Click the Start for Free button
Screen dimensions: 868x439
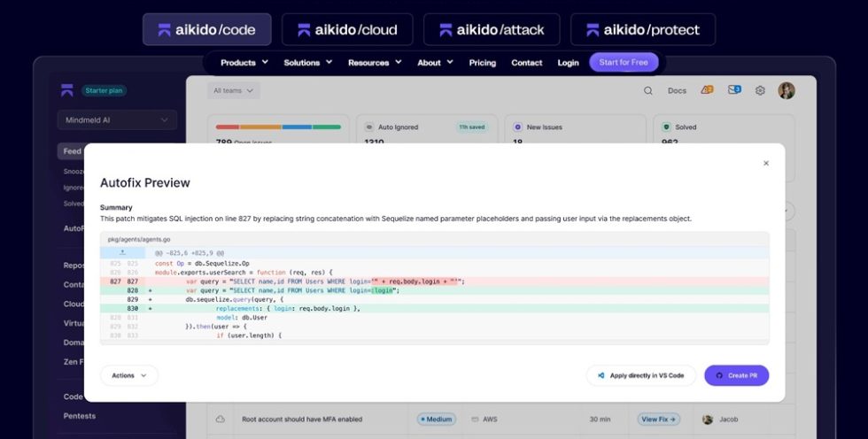coord(624,62)
